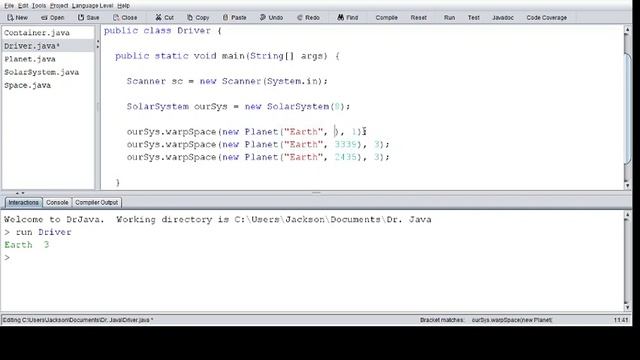
Task: Close the document with Close toolbar button
Action: [x=125, y=18]
